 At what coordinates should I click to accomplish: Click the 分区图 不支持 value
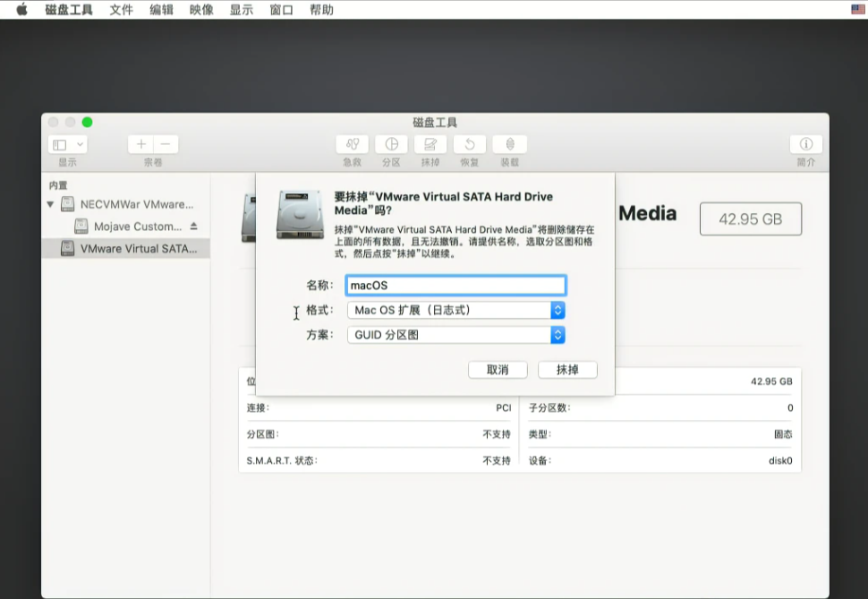pos(497,434)
